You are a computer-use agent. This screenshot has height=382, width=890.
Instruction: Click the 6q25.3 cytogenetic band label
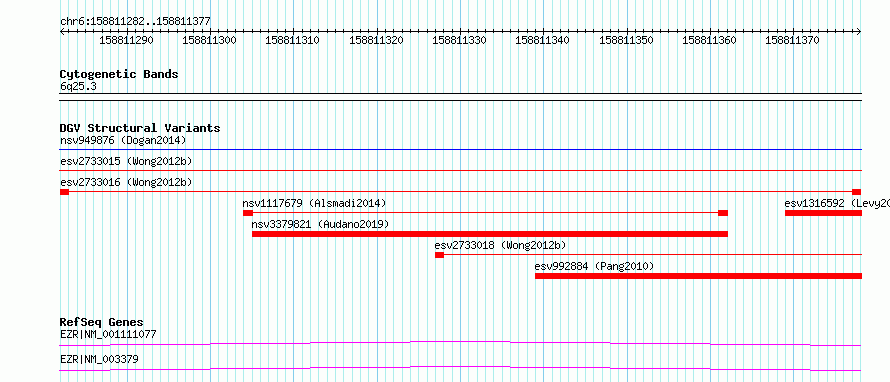(x=74, y=86)
